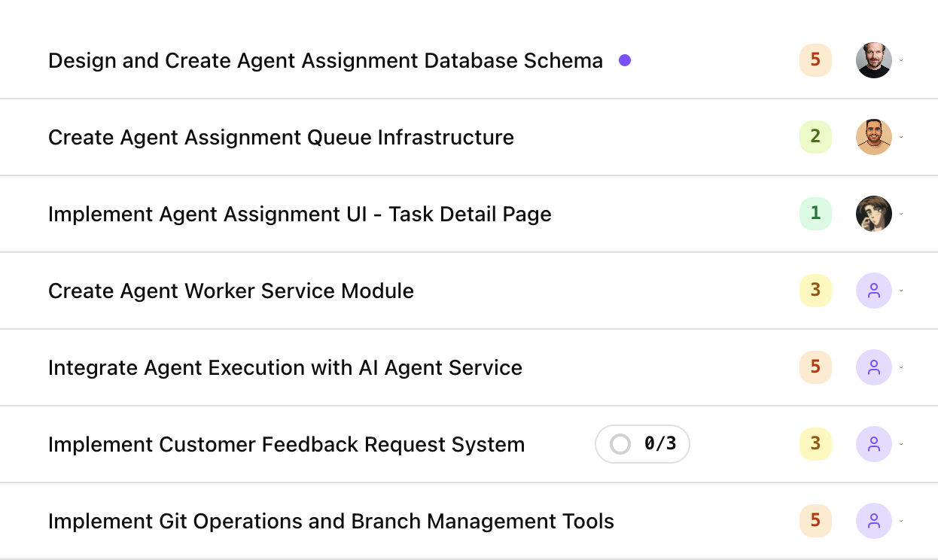Click green estimate badge 1 on Task Detail row

pyautogui.click(x=815, y=214)
